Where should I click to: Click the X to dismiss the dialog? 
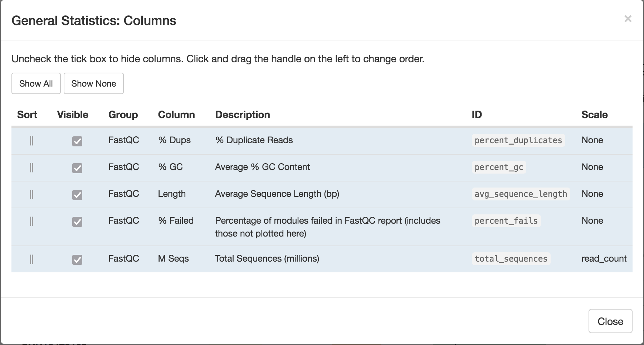click(628, 19)
